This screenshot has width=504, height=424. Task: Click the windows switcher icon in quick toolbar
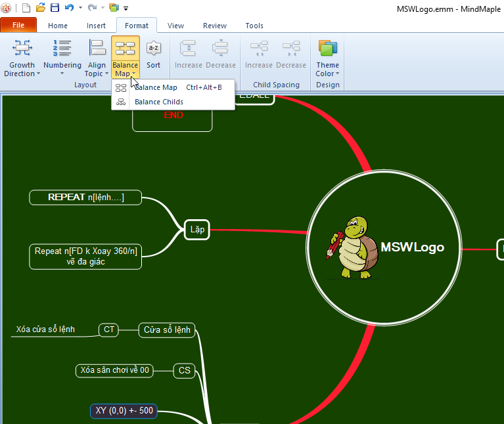(x=114, y=7)
